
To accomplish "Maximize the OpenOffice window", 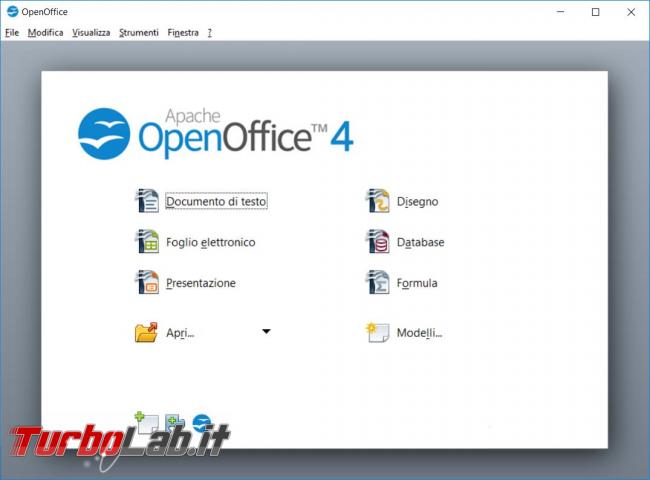I will tap(595, 12).
